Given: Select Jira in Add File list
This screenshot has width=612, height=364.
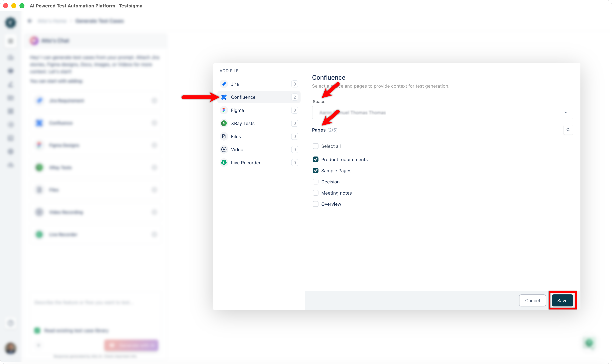Looking at the screenshot, I should [x=259, y=84].
